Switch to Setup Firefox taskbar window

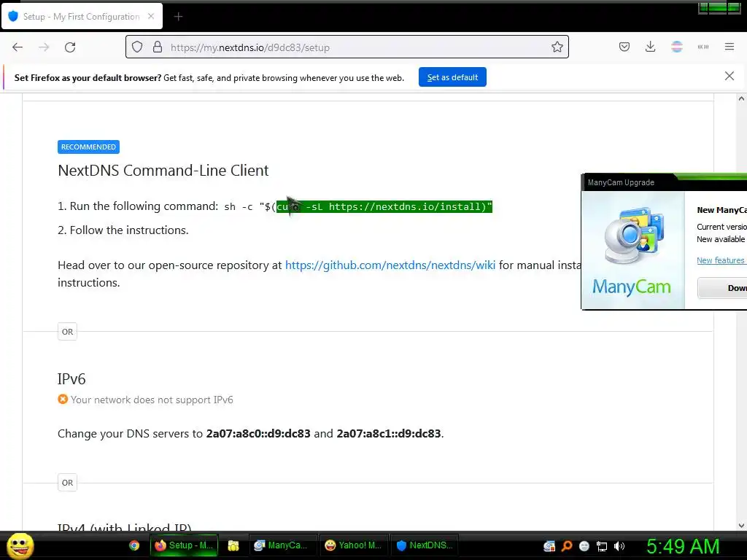(185, 545)
